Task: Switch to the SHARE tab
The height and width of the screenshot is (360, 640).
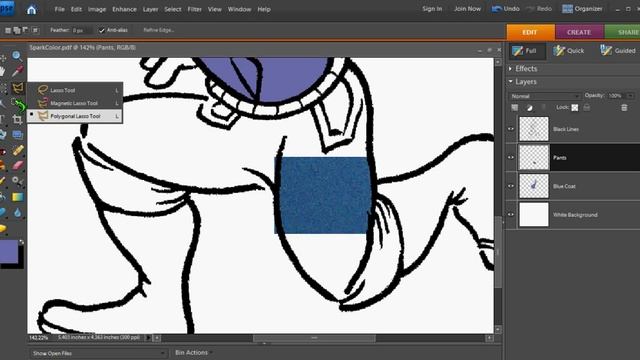Action: click(x=622, y=32)
